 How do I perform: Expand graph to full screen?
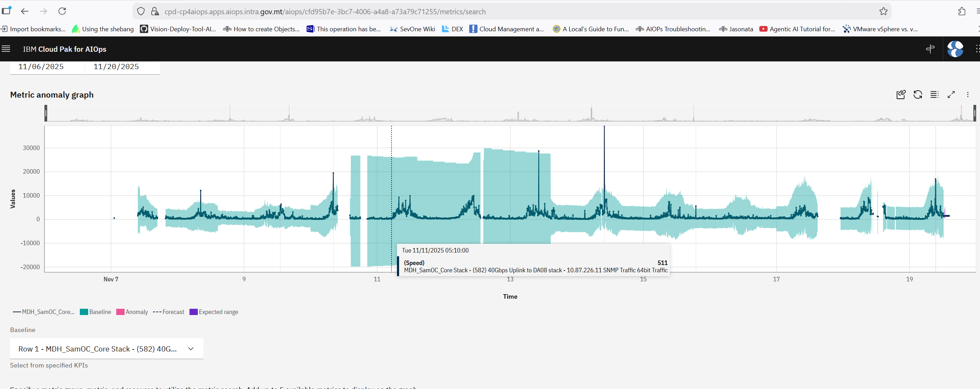click(x=951, y=94)
